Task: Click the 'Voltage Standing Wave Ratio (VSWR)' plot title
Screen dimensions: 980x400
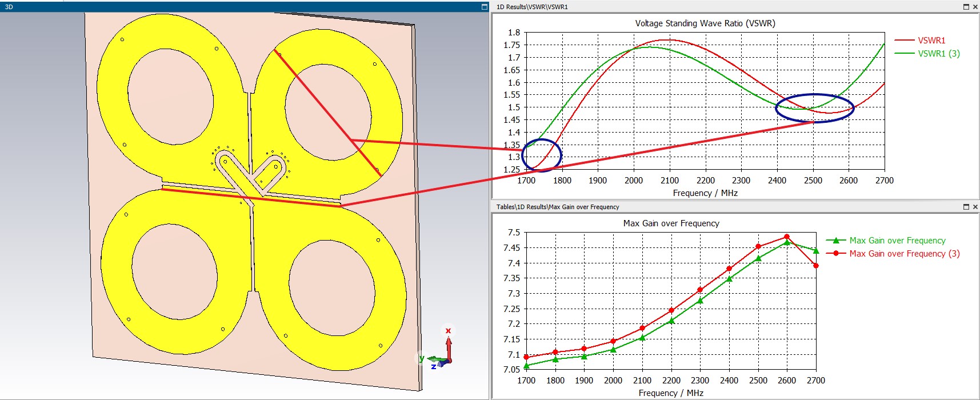Action: (705, 23)
